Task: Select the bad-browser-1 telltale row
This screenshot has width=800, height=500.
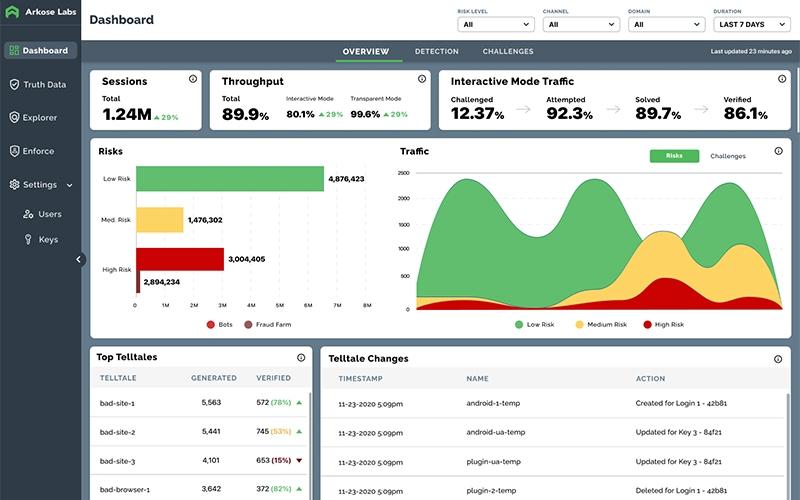Action: [200, 489]
